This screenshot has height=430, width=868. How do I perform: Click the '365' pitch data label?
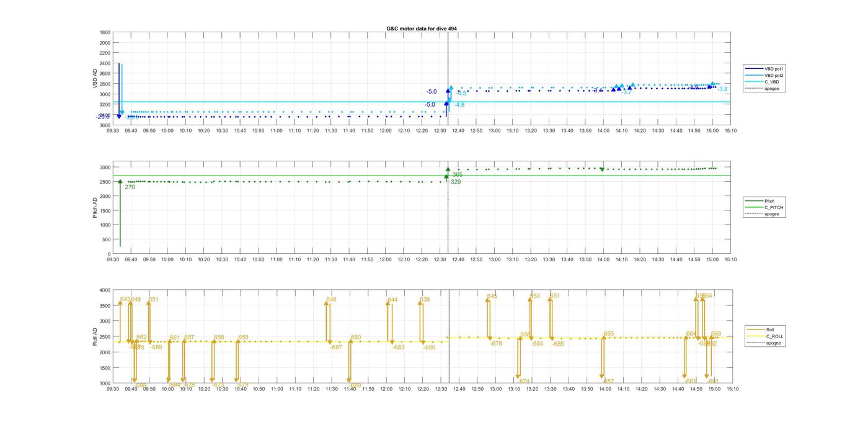click(x=457, y=174)
